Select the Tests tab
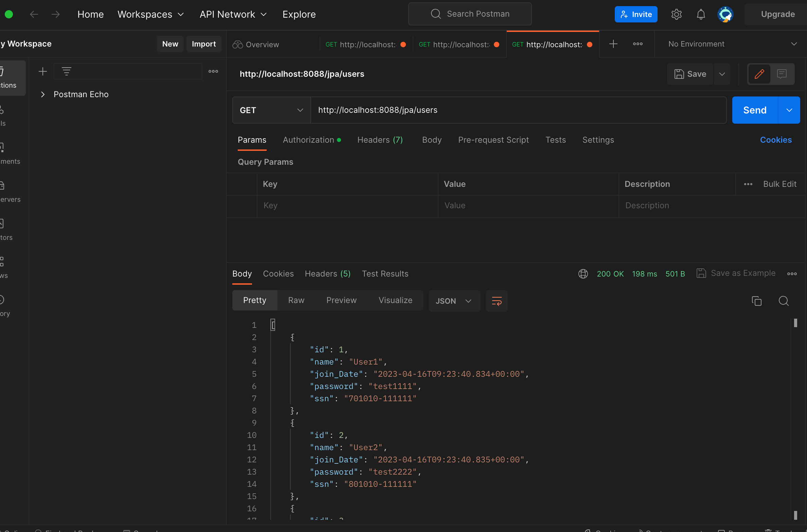 (555, 140)
